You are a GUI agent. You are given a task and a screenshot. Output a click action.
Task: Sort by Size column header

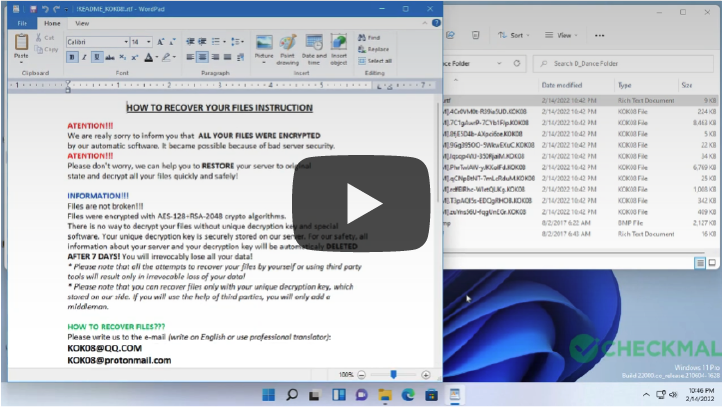pos(687,85)
